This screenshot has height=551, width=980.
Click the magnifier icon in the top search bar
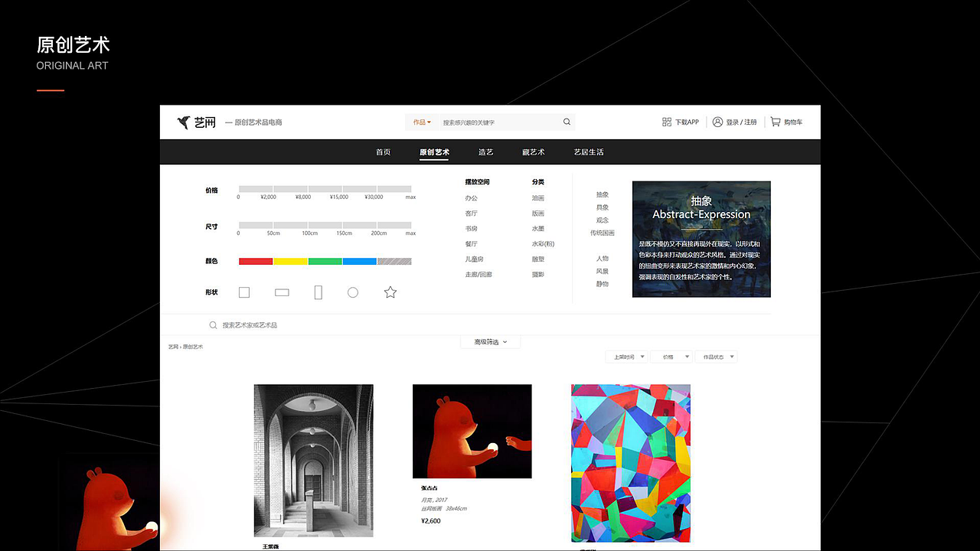click(567, 122)
